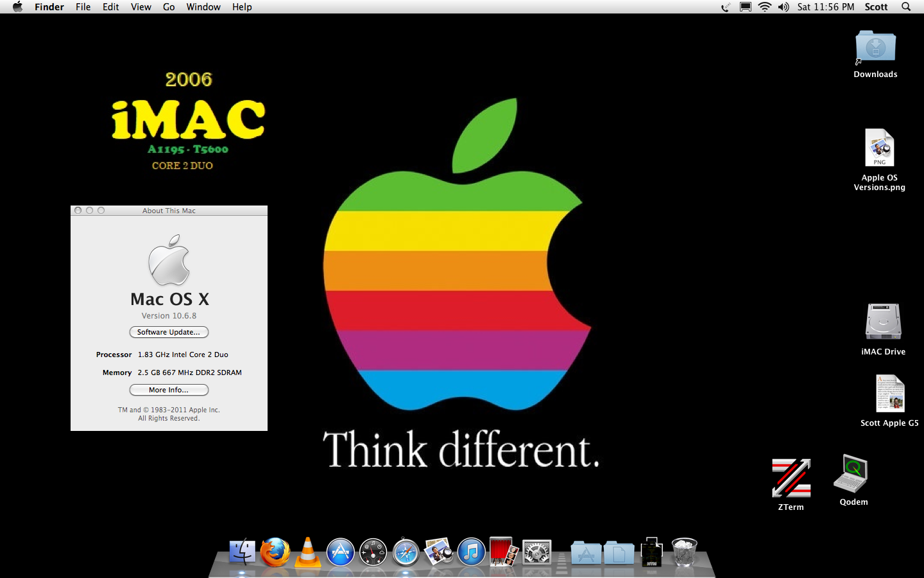Image resolution: width=924 pixels, height=578 pixels.
Task: Open the Wi-Fi status menu
Action: (764, 7)
